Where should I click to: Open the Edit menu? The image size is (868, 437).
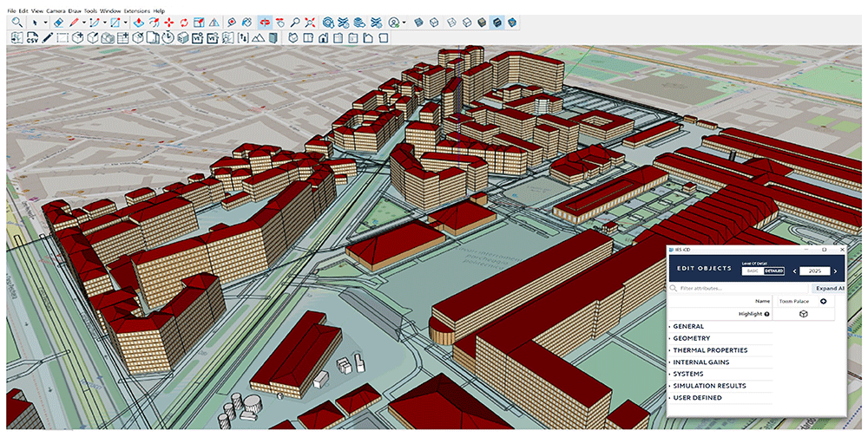pyautogui.click(x=23, y=10)
